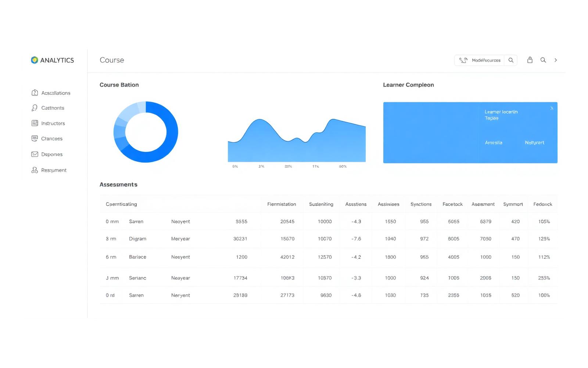
Task: Click the Chancees sidebar icon
Action: (x=35, y=138)
